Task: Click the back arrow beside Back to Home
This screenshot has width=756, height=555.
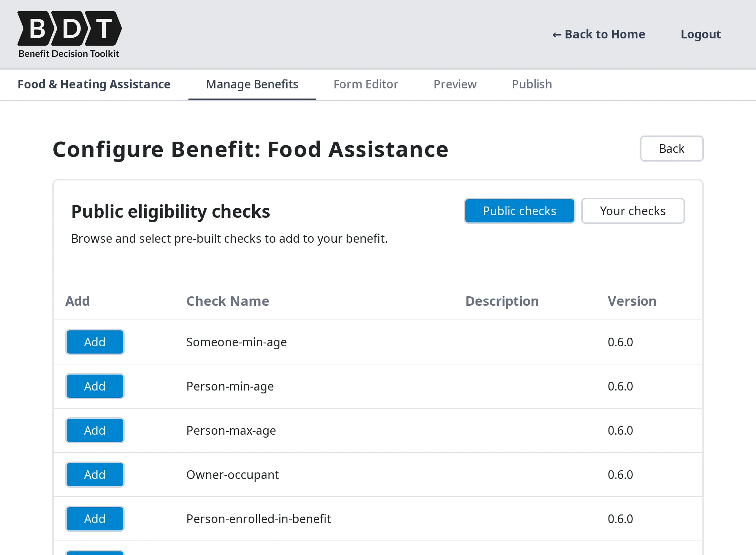Action: 557,34
